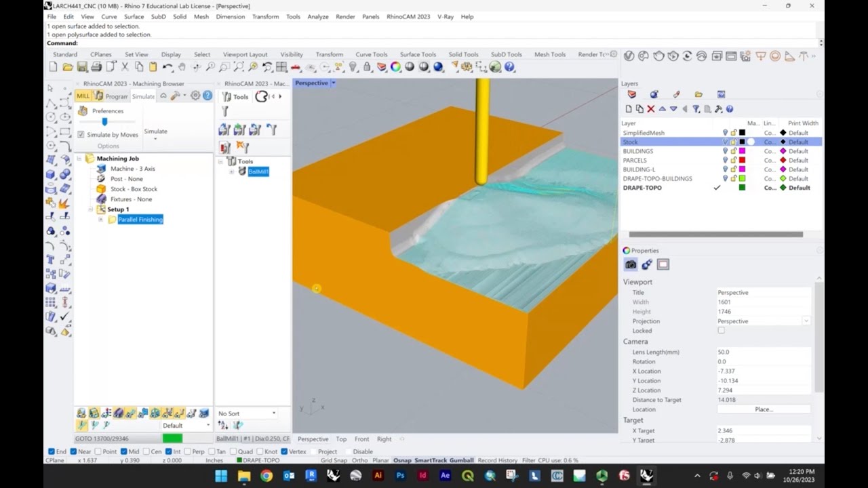Open the Transform menu
Image resolution: width=868 pixels, height=488 pixels.
[x=265, y=16]
